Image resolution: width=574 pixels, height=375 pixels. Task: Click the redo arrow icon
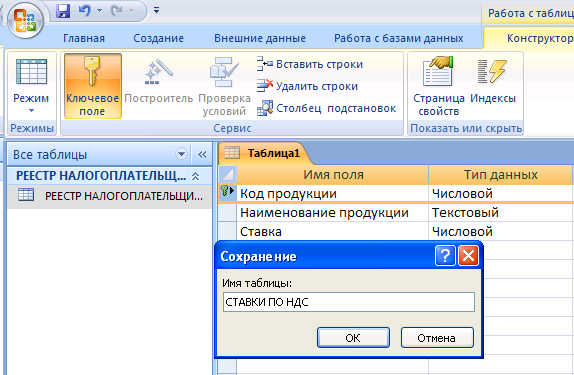[x=116, y=11]
